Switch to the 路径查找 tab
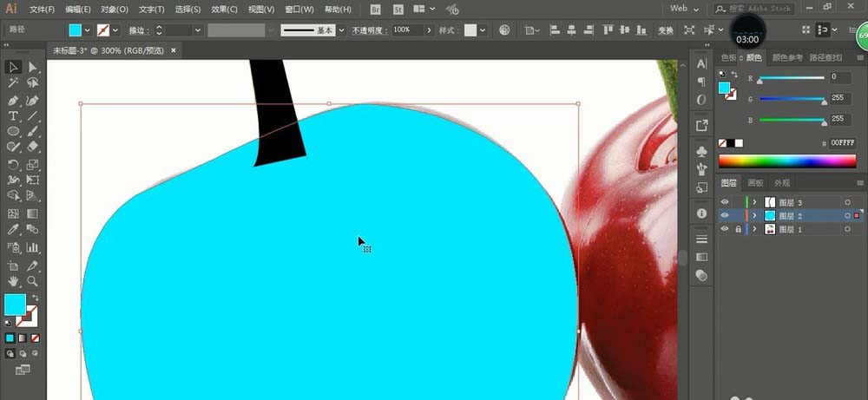 [825, 57]
